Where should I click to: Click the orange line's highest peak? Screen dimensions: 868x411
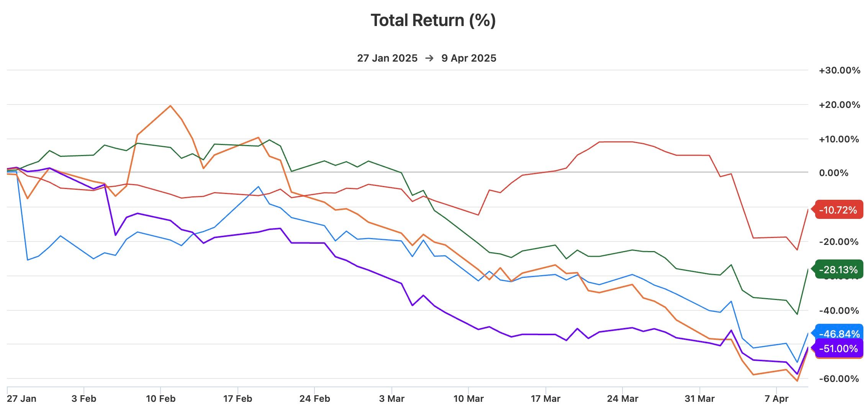170,106
